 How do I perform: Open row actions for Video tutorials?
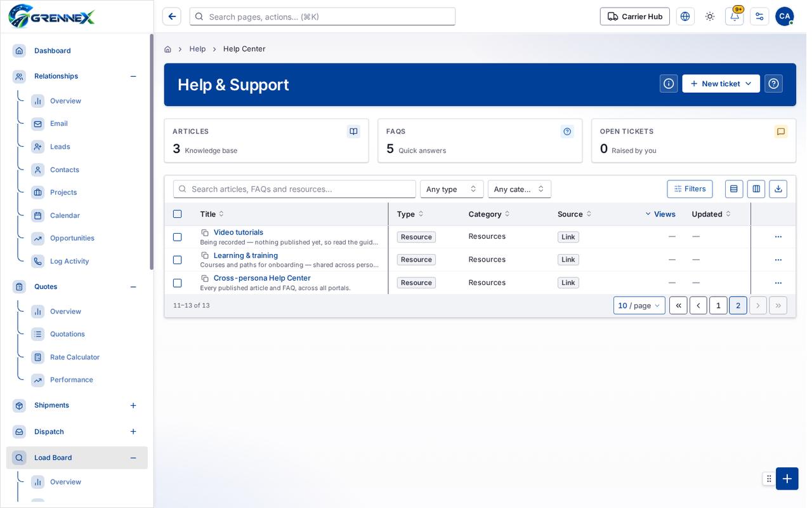pos(778,237)
